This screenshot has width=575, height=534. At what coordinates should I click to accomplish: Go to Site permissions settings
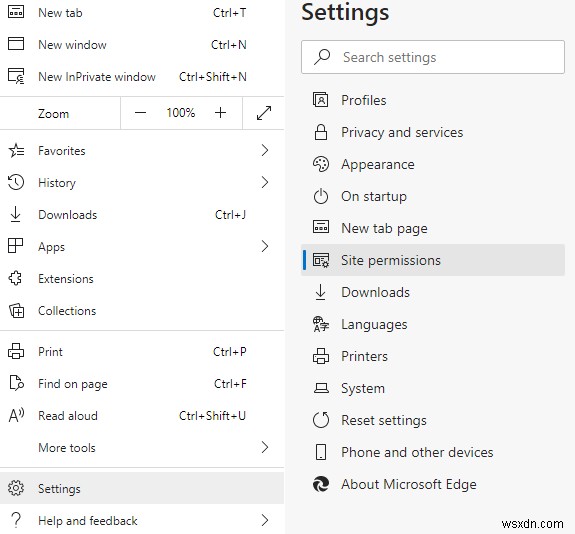click(x=433, y=260)
